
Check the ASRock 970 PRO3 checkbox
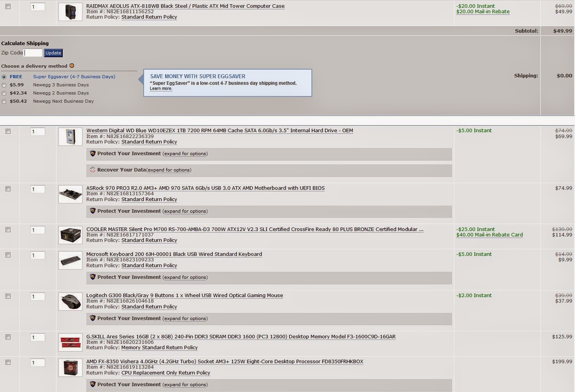(8, 189)
